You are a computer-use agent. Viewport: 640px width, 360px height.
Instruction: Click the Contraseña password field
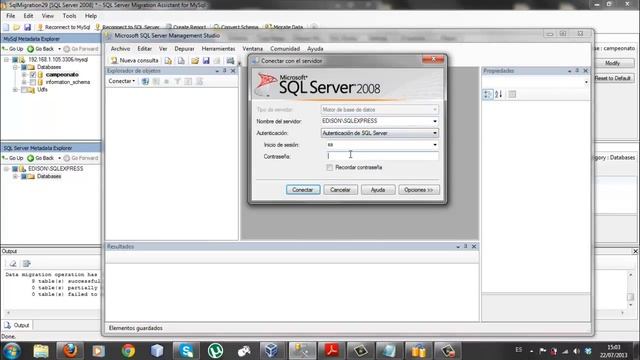tap(382, 156)
